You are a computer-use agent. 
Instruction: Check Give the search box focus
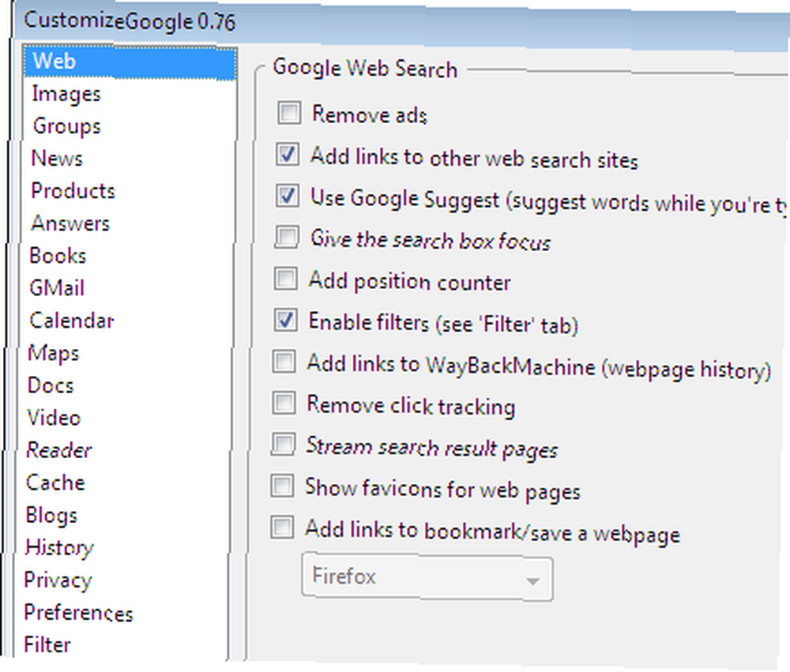coord(287,236)
